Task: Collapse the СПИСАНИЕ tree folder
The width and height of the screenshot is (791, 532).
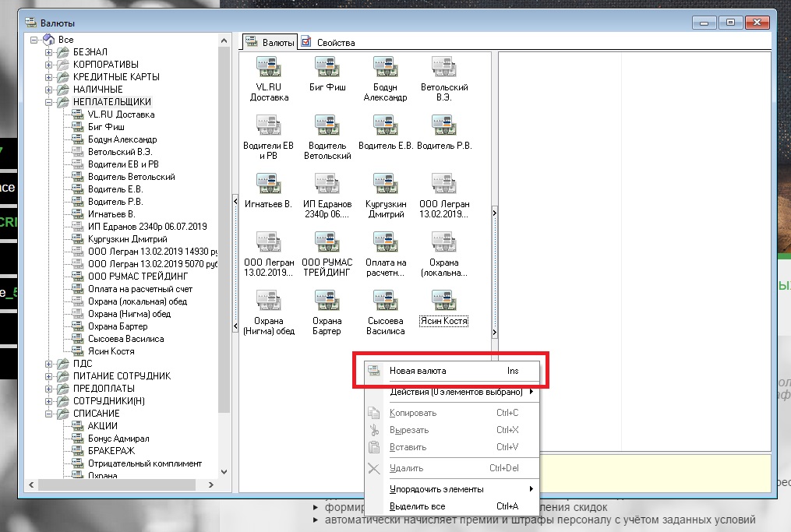Action: tap(48, 414)
